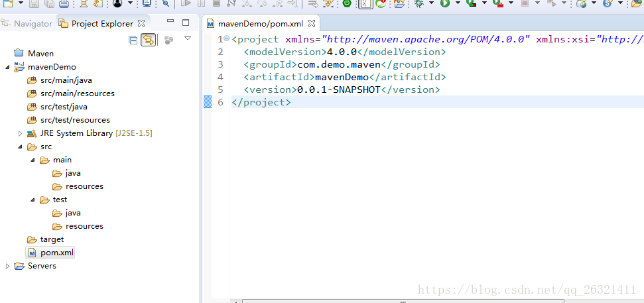Screen dimensions: 644x303
Task: Open the New dropdown arrow in toolbar
Action: [x=21, y=3]
